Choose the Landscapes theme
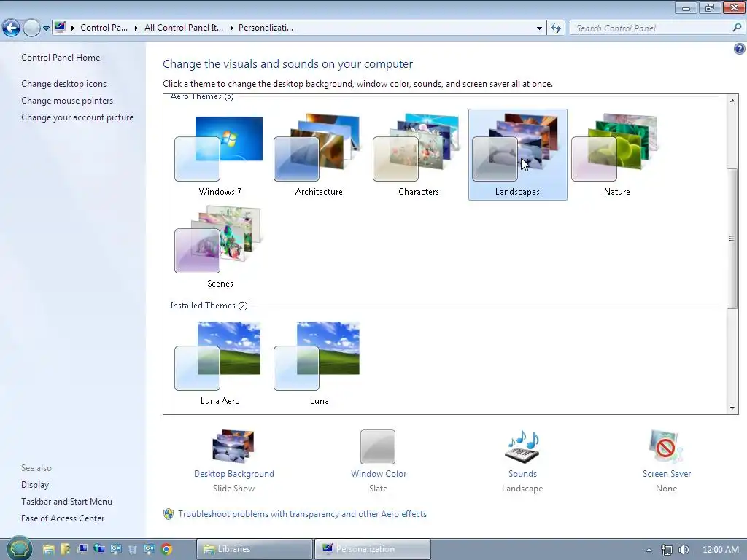 click(517, 155)
